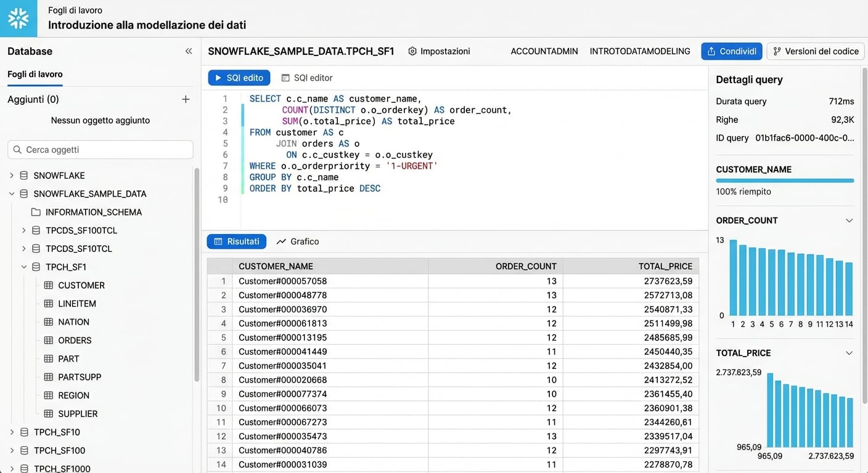Select the CUSTOMER table icon
This screenshot has width=868, height=473.
tap(49, 285)
